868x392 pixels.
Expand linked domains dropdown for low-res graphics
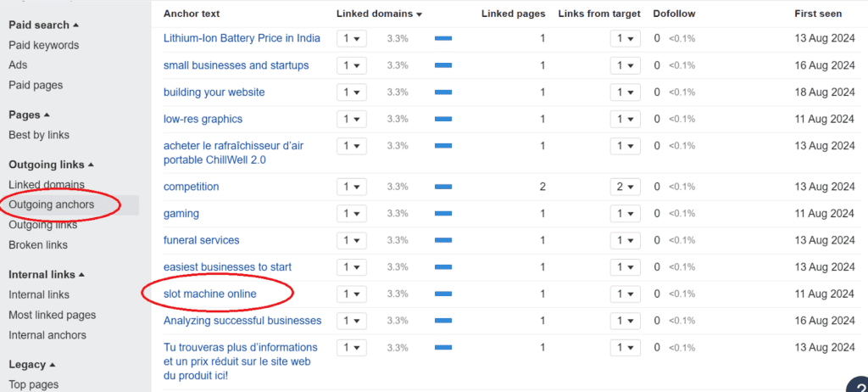(x=352, y=119)
